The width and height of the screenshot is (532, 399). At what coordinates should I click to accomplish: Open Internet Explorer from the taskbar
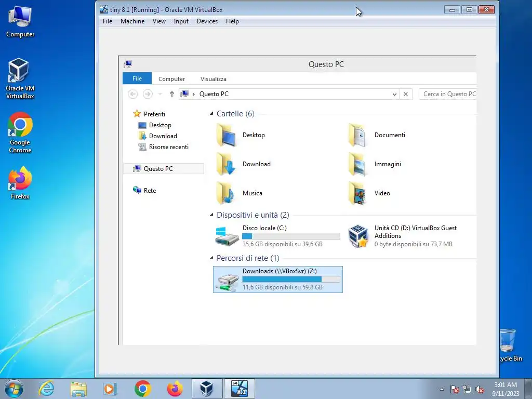[x=46, y=389]
